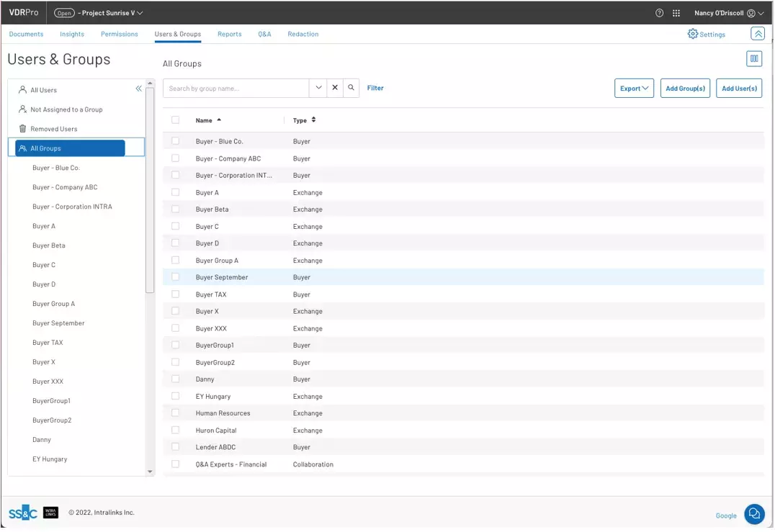Check the Buyer - Blue Co. checkbox
This screenshot has height=532, width=775.
click(x=175, y=141)
